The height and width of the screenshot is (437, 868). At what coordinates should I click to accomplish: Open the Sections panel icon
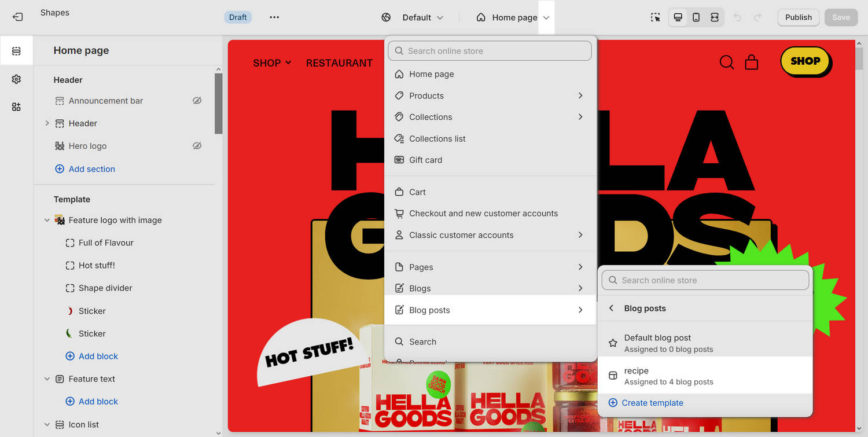pos(16,51)
